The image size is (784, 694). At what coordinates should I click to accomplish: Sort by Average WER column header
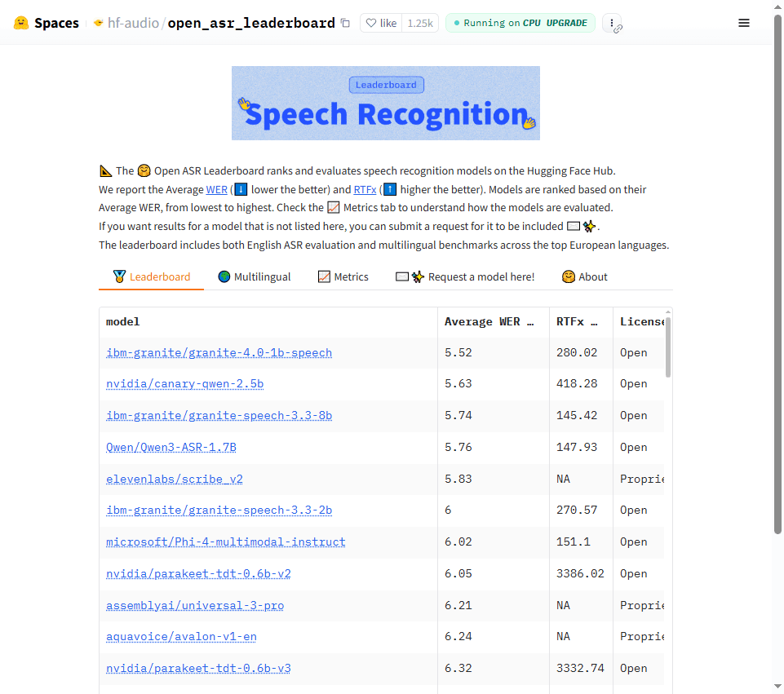click(489, 322)
